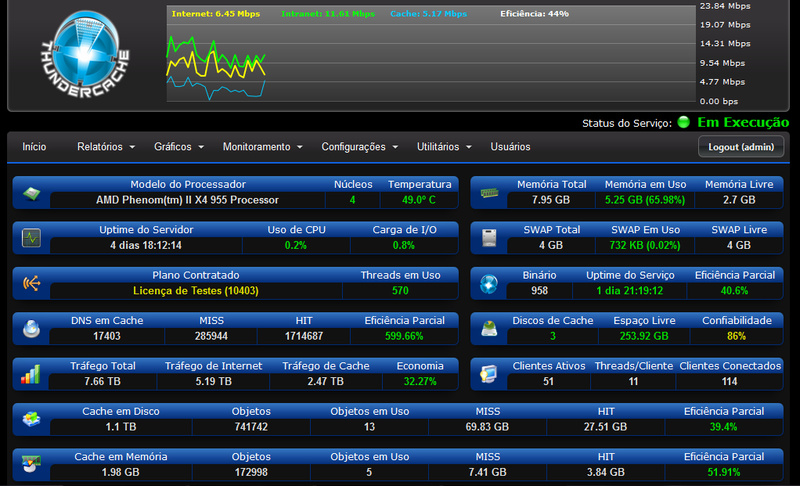
Task: Click the 741742 Objetos value
Action: 251,427
